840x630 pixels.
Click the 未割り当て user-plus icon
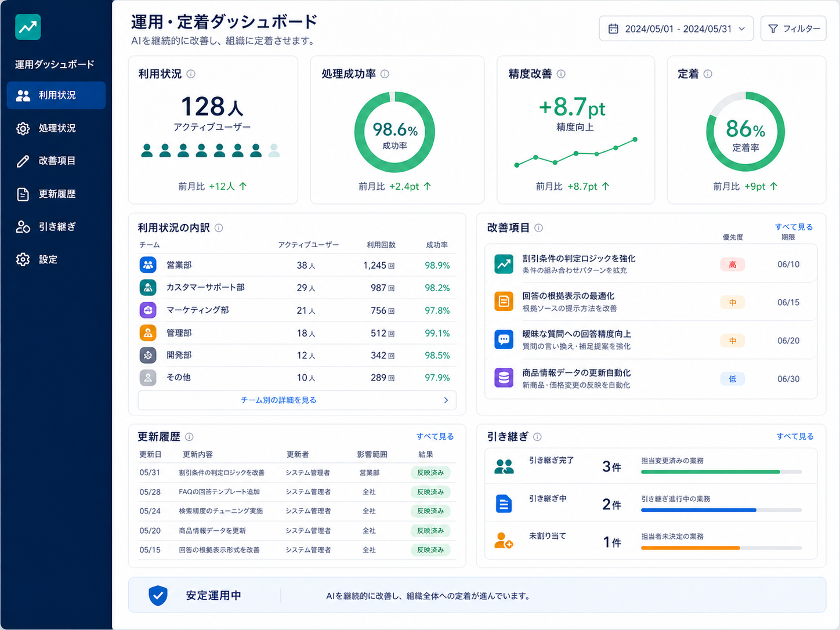[504, 541]
